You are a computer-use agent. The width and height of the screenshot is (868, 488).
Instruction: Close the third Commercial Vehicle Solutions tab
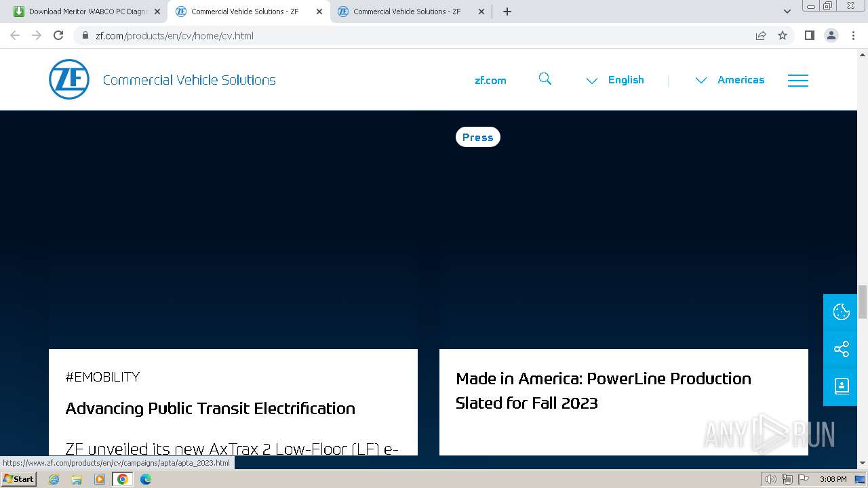point(481,12)
